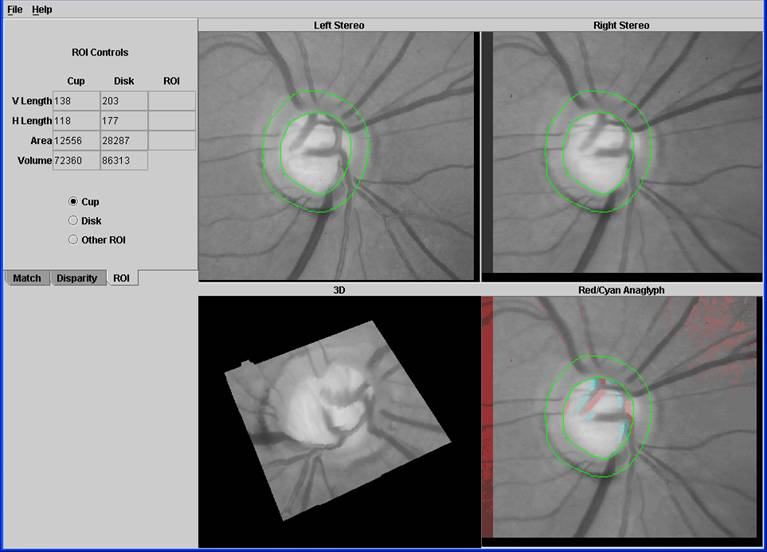Image resolution: width=767 pixels, height=552 pixels.
Task: Select the Cup radio button
Action: coord(73,201)
